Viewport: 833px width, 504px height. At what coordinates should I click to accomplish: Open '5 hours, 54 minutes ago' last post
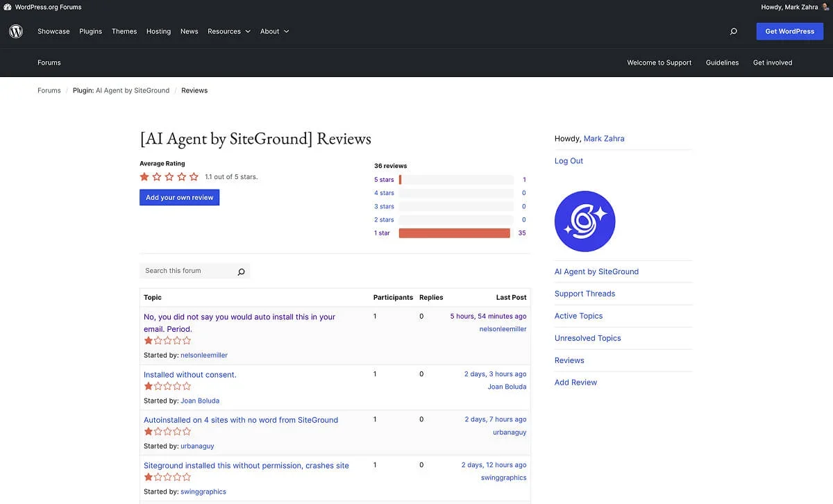488,317
